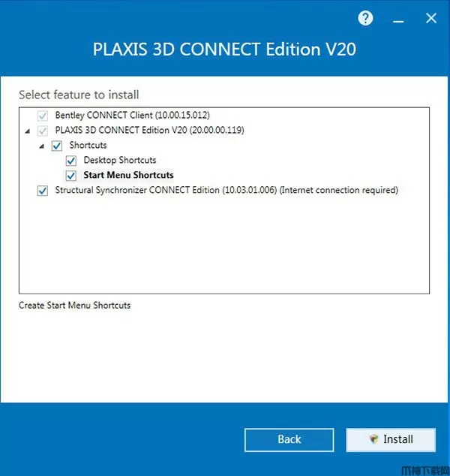
Task: Start installation with Install button
Action: coord(391,440)
